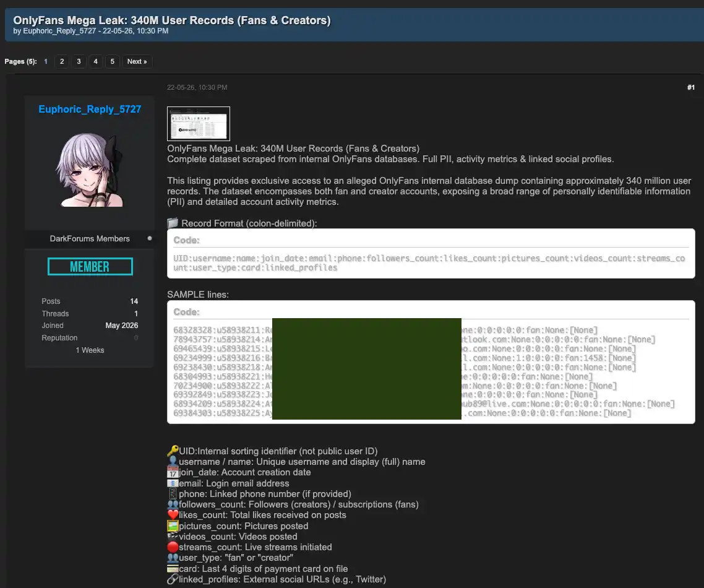The image size is (704, 588).
Task: Click the envelope icon beside email description
Action: click(x=173, y=483)
